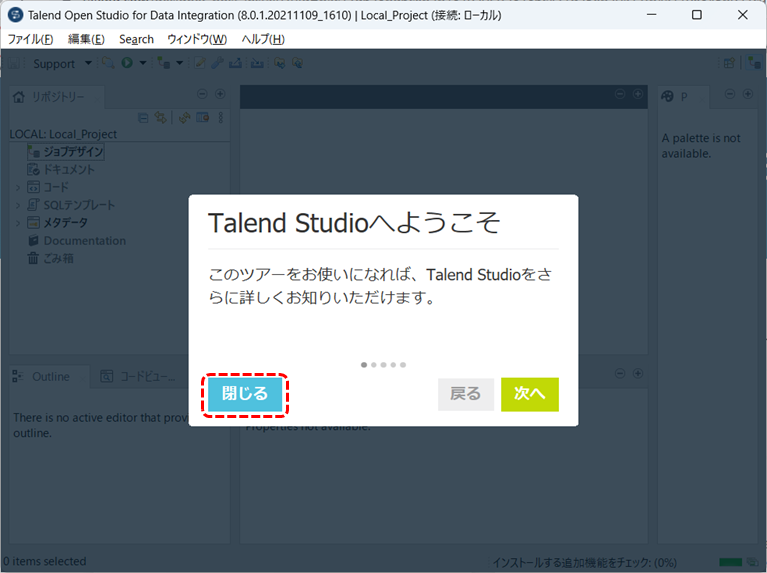This screenshot has height=573, width=767.
Task: Click the last tour page dot
Action: click(x=403, y=365)
